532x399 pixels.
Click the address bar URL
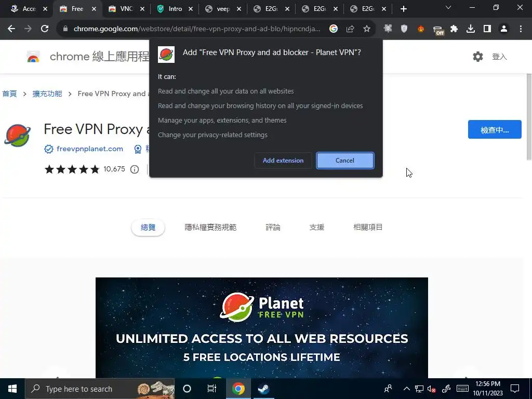point(197,29)
